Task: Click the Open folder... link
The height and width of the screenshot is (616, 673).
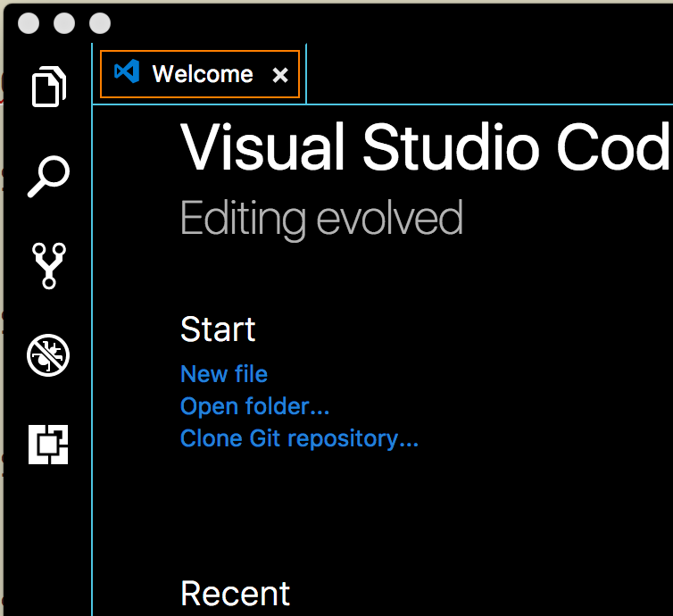Action: (255, 406)
